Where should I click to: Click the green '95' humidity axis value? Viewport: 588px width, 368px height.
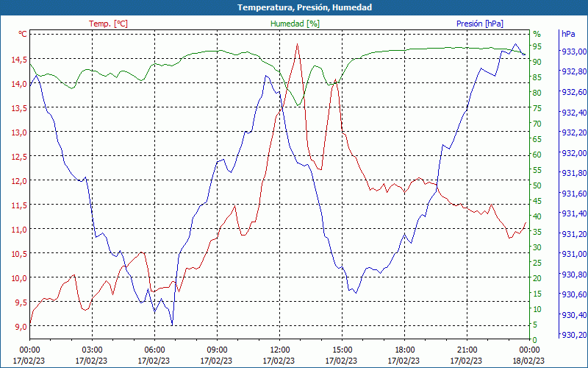pyautogui.click(x=537, y=46)
